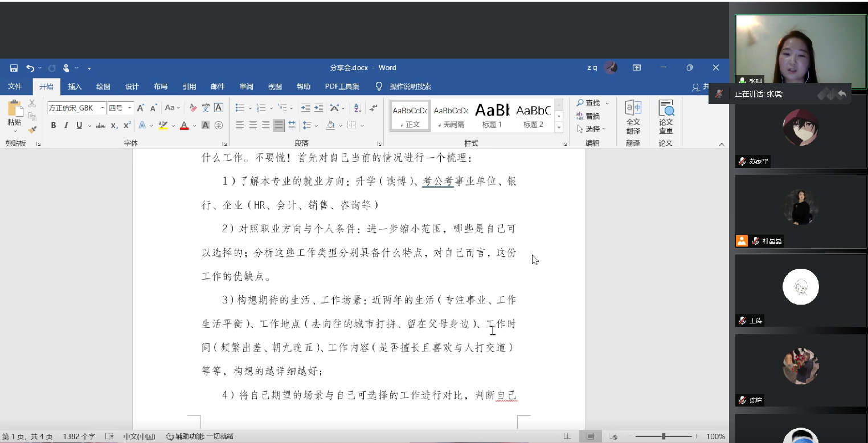The height and width of the screenshot is (443, 868).
Task: Activate the Format Painter brush
Action: pos(32,129)
